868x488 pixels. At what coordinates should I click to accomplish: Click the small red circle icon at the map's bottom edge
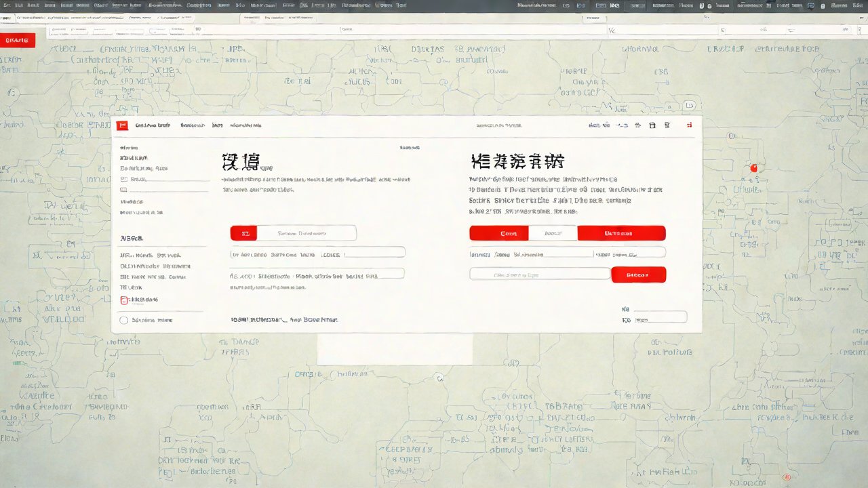click(x=786, y=476)
